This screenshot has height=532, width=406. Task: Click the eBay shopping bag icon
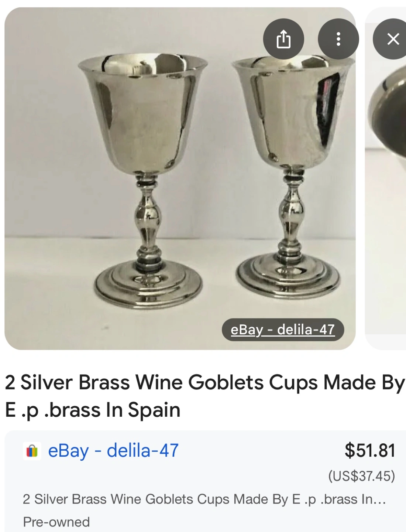pyautogui.click(x=32, y=451)
